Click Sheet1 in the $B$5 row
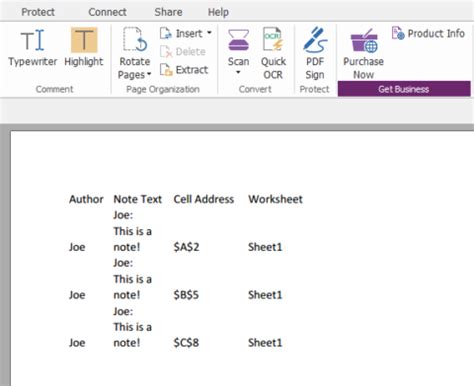The image size is (474, 386). (x=265, y=295)
